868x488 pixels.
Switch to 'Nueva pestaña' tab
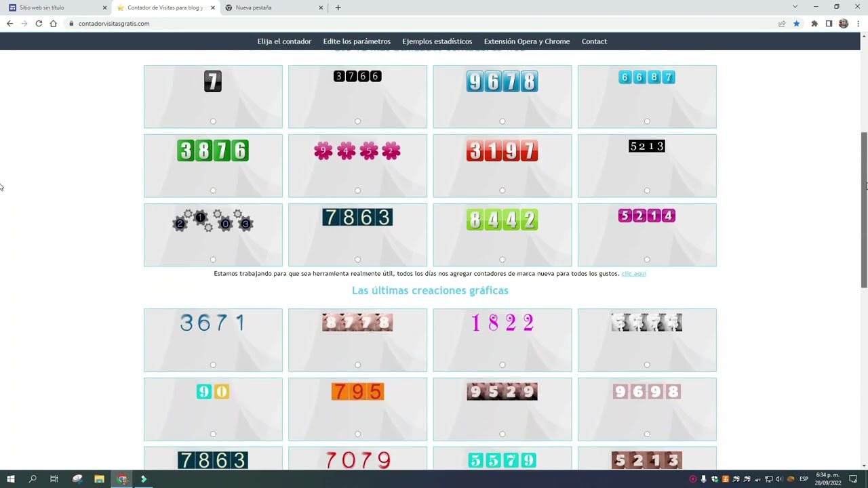pos(273,7)
